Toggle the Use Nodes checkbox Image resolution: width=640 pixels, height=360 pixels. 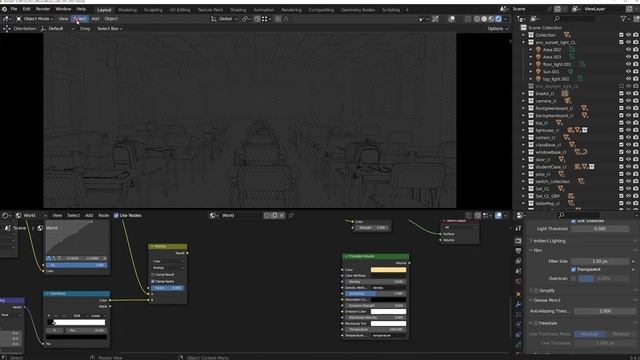[x=116, y=215]
